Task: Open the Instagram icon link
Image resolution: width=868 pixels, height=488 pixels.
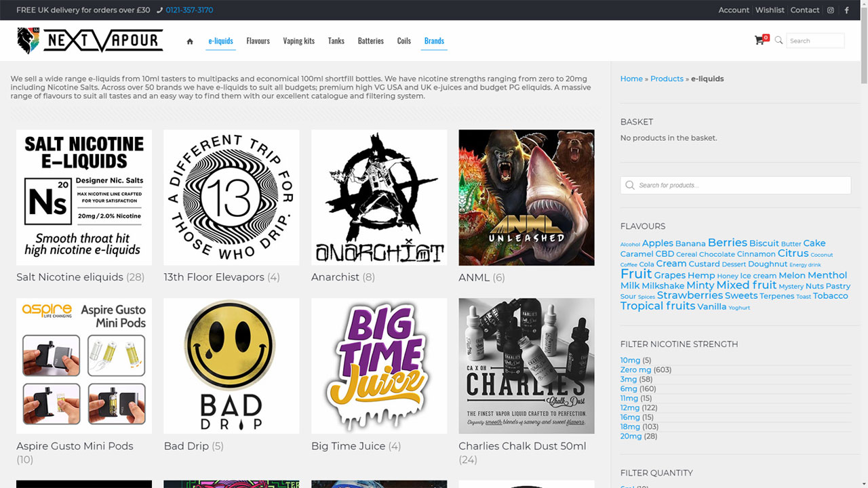Action: click(829, 10)
